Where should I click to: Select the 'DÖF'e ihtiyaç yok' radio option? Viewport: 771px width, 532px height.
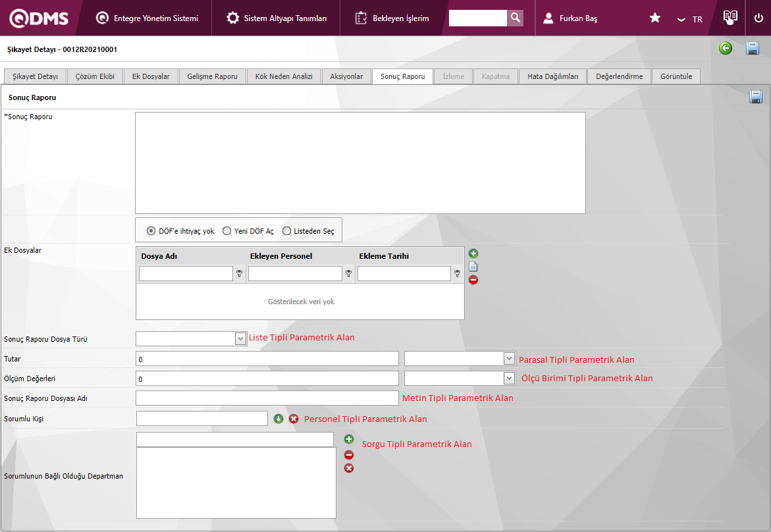pyautogui.click(x=151, y=231)
